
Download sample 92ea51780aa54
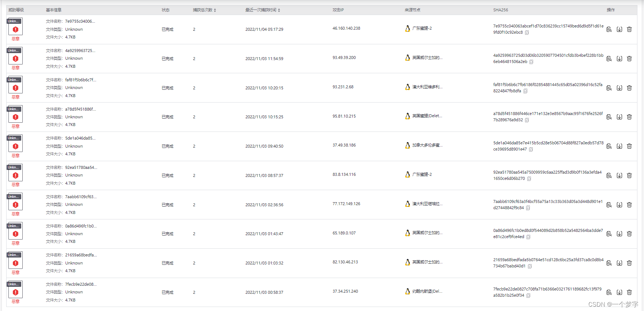[619, 175]
